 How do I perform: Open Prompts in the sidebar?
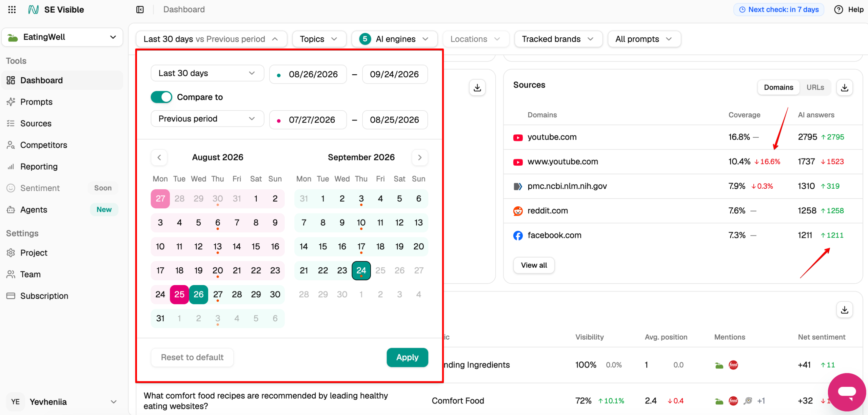point(62,102)
